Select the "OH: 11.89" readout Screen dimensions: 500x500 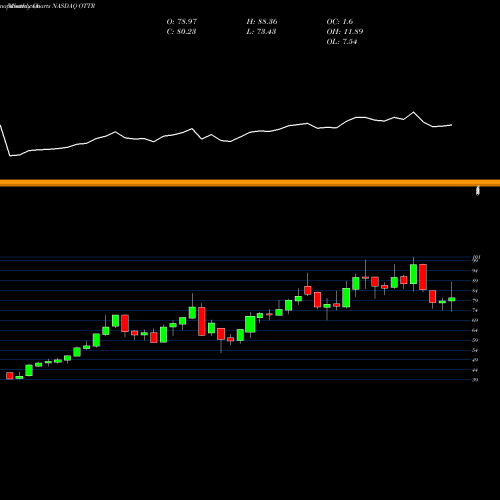tap(345, 32)
